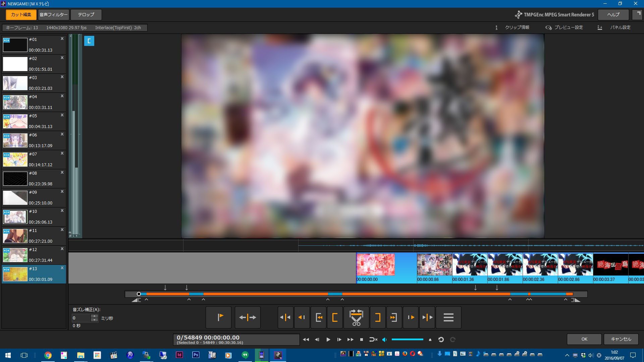Increase audio offset with stepper up arrow
644x362 pixels.
click(x=95, y=316)
